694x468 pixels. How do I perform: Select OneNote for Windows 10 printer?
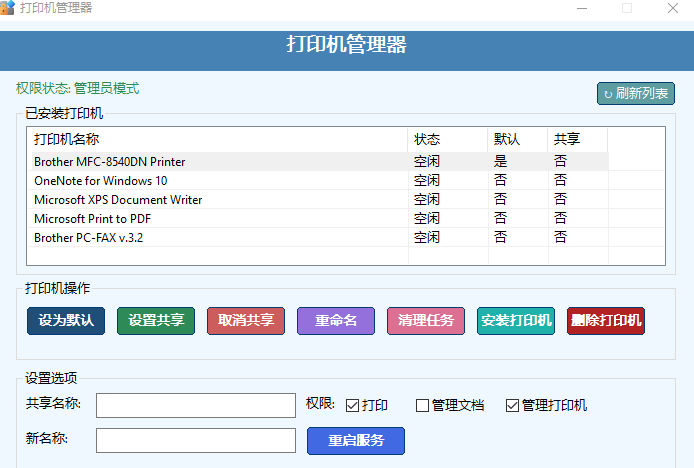(x=101, y=181)
